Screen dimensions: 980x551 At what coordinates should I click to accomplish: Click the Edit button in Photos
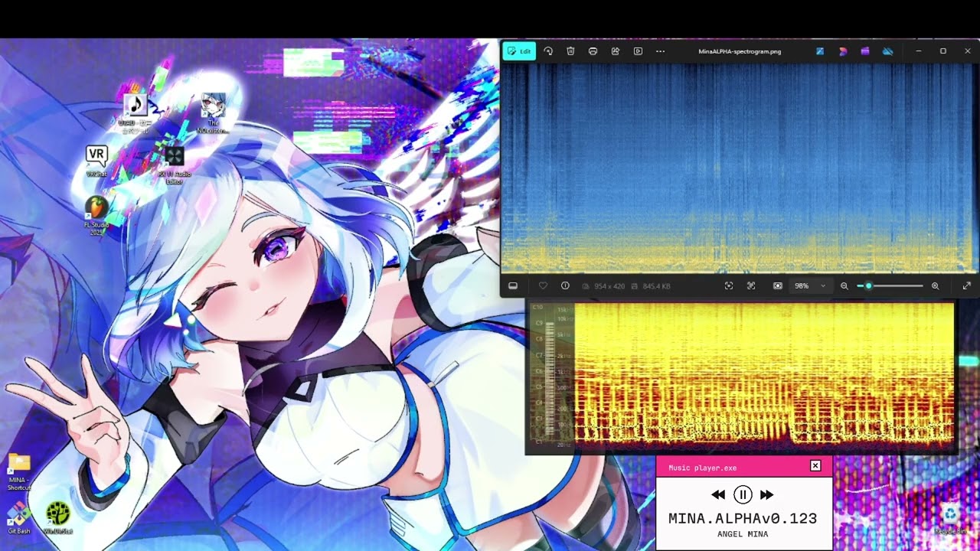pos(519,51)
